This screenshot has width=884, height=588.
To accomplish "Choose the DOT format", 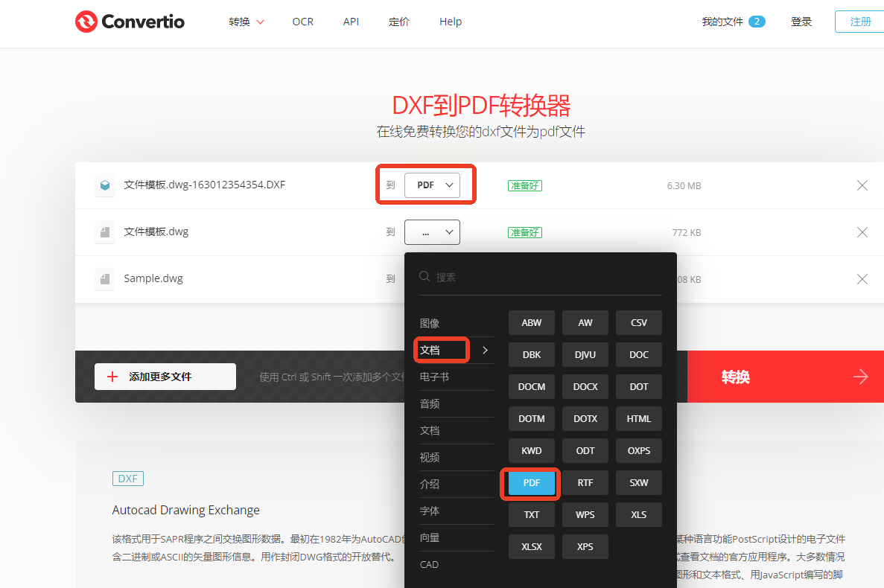I will 639,387.
